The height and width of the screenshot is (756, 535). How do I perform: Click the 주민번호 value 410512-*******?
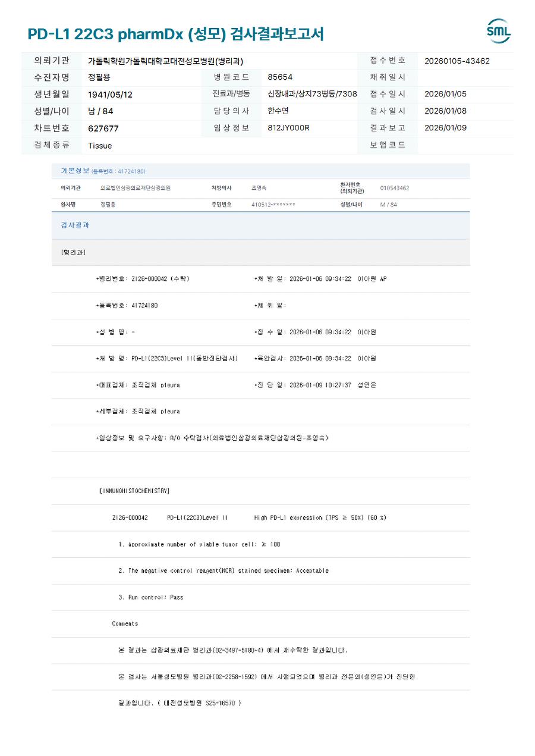(273, 205)
